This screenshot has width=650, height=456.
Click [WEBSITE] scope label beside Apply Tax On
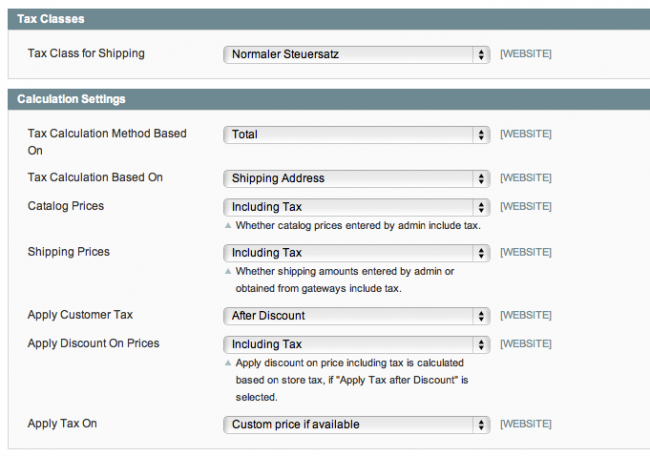(525, 424)
